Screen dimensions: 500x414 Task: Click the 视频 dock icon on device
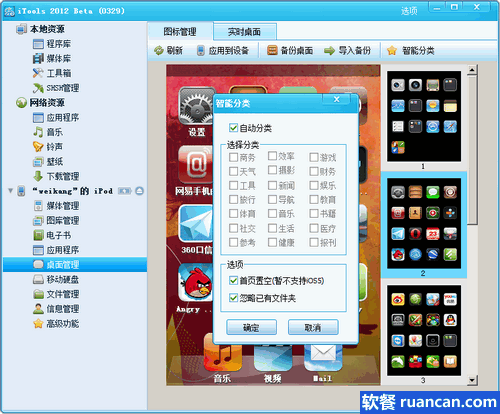[273, 357]
